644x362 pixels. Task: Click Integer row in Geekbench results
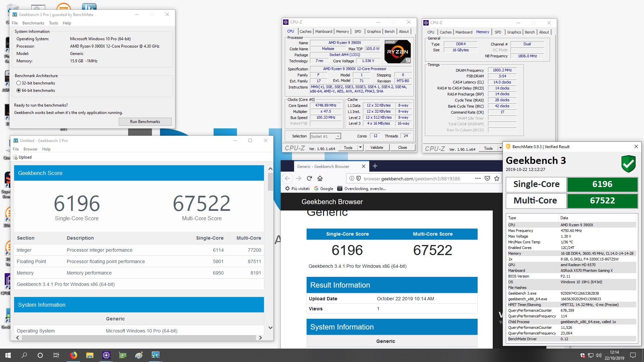click(139, 250)
